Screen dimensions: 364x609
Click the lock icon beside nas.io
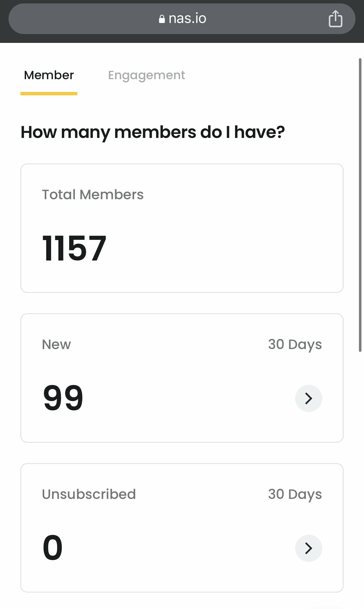click(162, 19)
